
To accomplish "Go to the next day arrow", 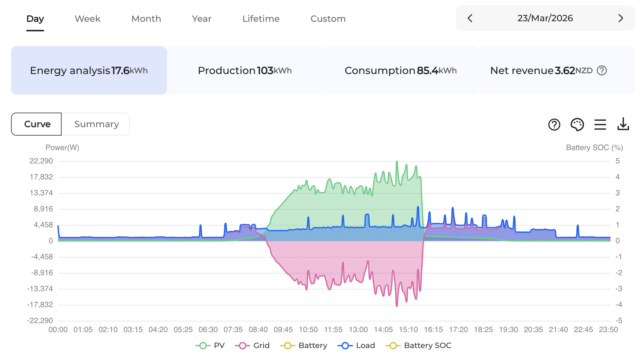I will pyautogui.click(x=621, y=18).
